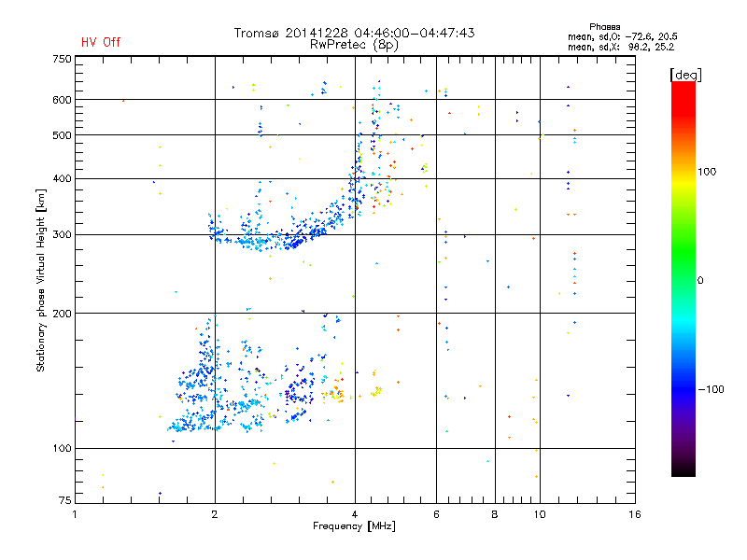This screenshot has height=560, width=747.
Task: Click the y-axis tick label '100' at the left edge
Action: pos(62,449)
